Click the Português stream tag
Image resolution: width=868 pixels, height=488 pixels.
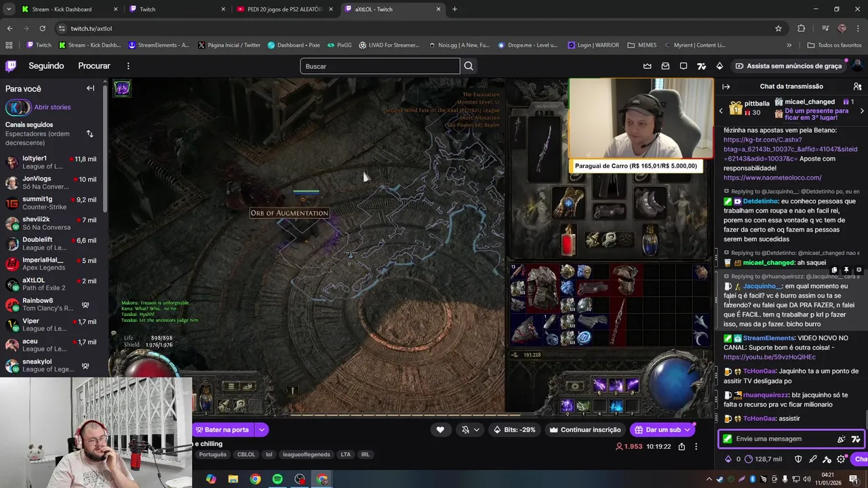click(213, 455)
